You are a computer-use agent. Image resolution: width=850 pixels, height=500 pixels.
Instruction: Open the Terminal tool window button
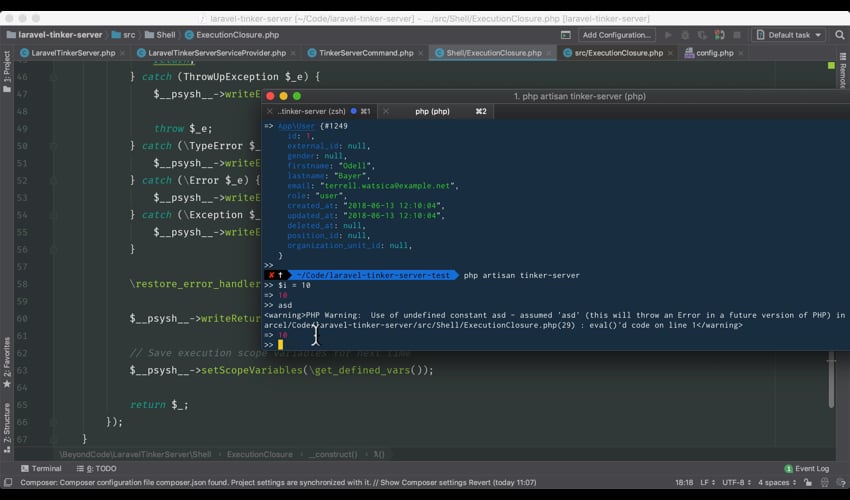pyautogui.click(x=41, y=469)
